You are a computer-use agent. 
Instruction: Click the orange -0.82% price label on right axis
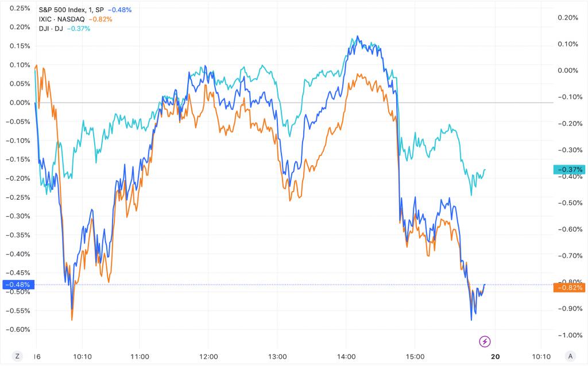point(568,287)
